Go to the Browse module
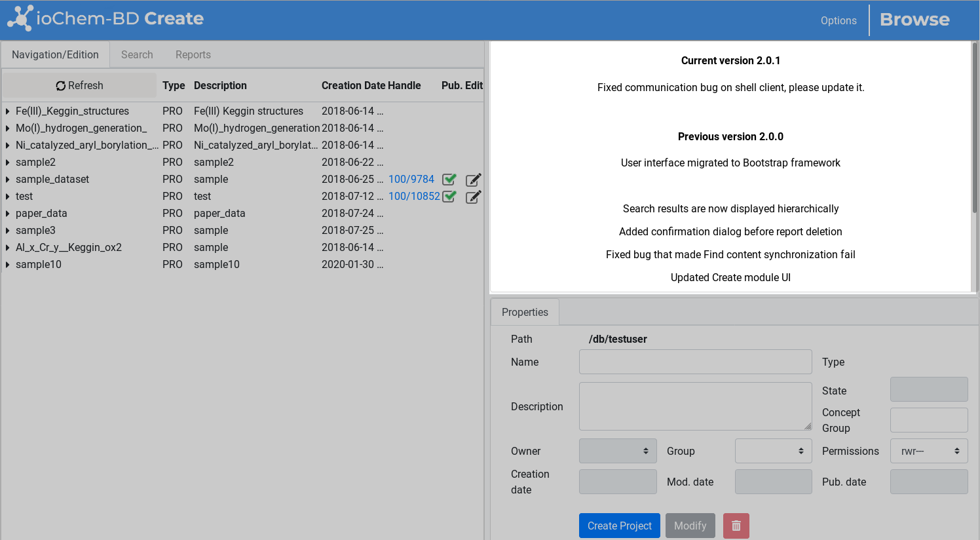Screen dimensions: 980x540 click(914, 20)
